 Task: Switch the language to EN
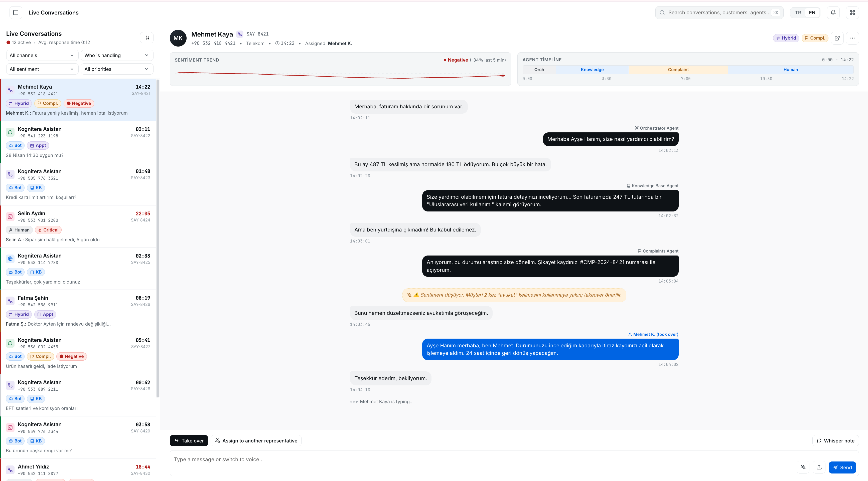pyautogui.click(x=812, y=13)
